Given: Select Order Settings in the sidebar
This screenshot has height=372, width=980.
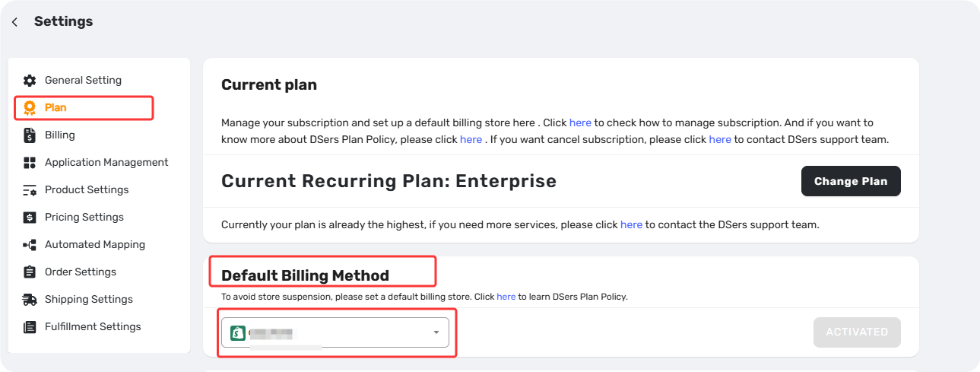Looking at the screenshot, I should [81, 272].
